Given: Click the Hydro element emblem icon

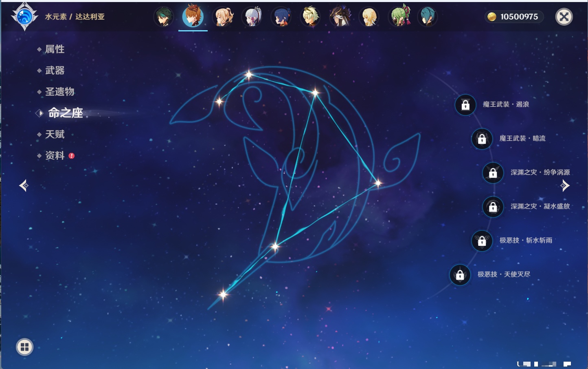Looking at the screenshot, I should pyautogui.click(x=24, y=17).
